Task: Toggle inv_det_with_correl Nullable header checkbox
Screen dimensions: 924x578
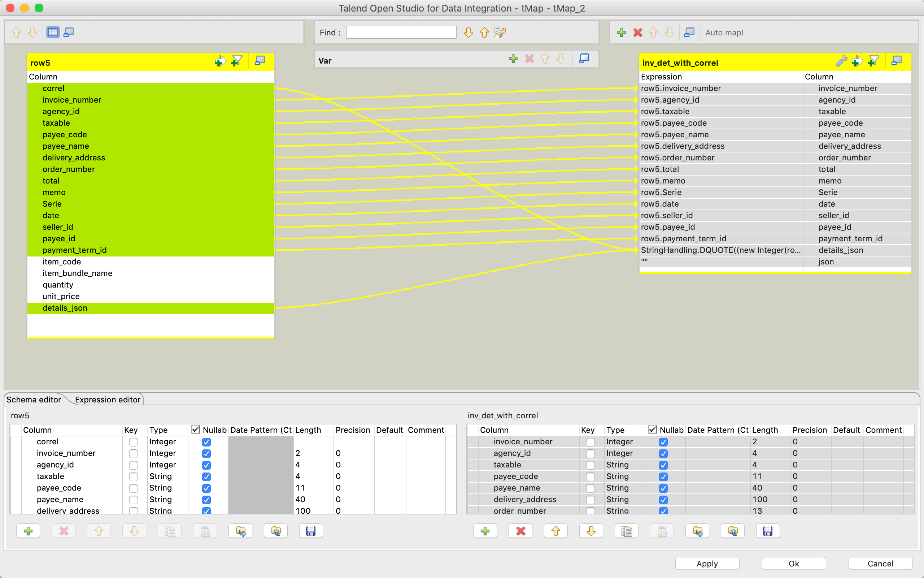Action: (x=653, y=430)
